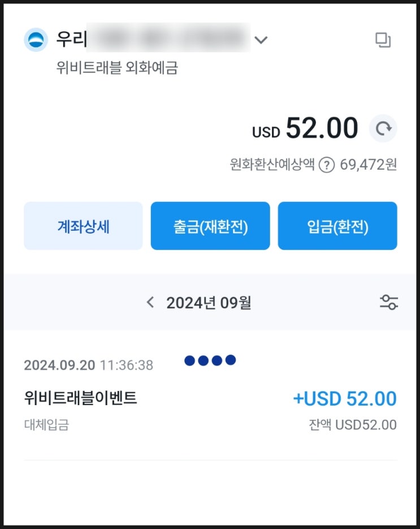
Task: Click the main USD 52.00 balance
Action: [x=305, y=128]
